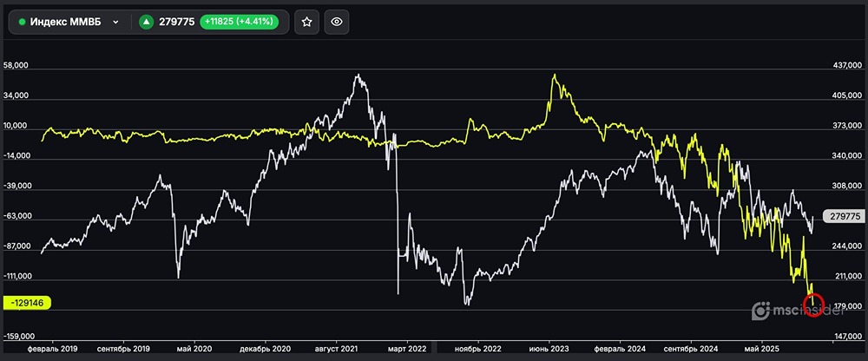868x361 pixels.
Task: Click the left axis label 58,000
Action: pyautogui.click(x=16, y=66)
